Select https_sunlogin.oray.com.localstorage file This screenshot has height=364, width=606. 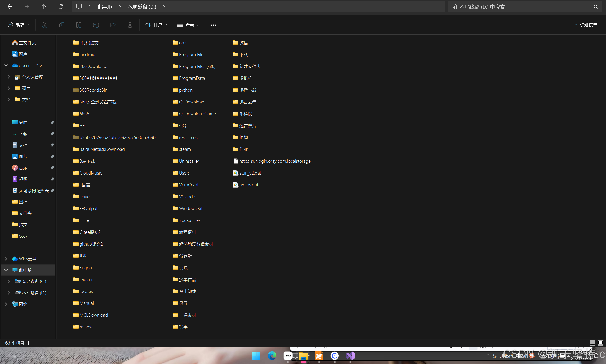tap(272, 161)
